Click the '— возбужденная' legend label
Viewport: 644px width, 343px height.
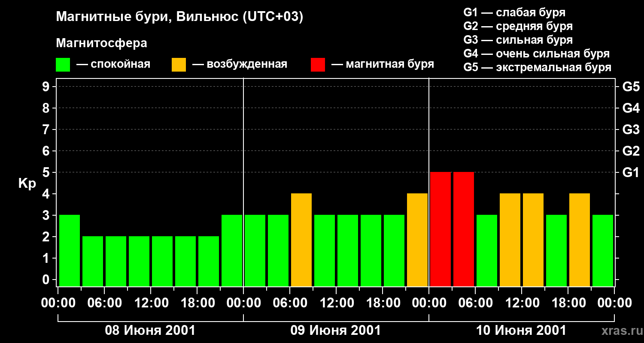240,64
